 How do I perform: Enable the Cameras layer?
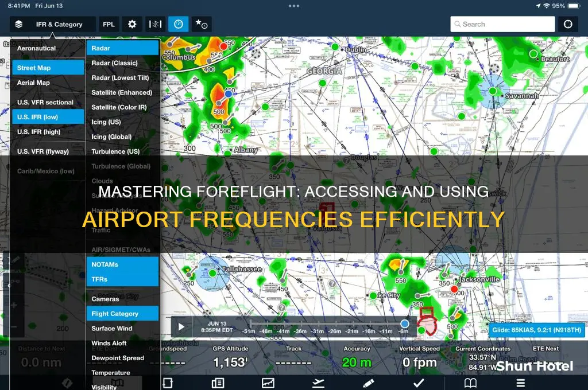122,299
